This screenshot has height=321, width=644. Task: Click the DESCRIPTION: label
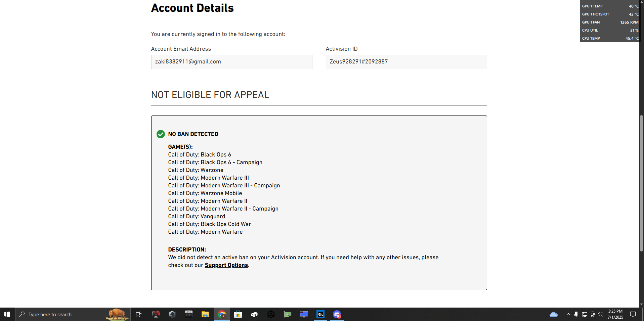coord(187,249)
